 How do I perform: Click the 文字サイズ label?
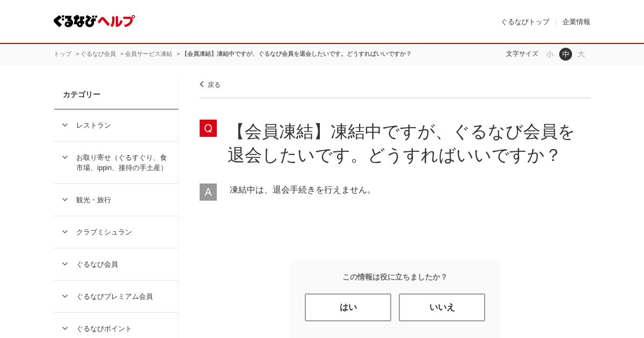click(x=522, y=54)
